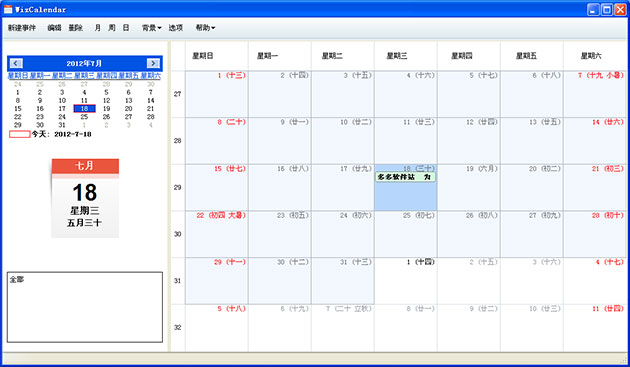Select the highlighted 18 (三十) day cell

click(x=405, y=187)
